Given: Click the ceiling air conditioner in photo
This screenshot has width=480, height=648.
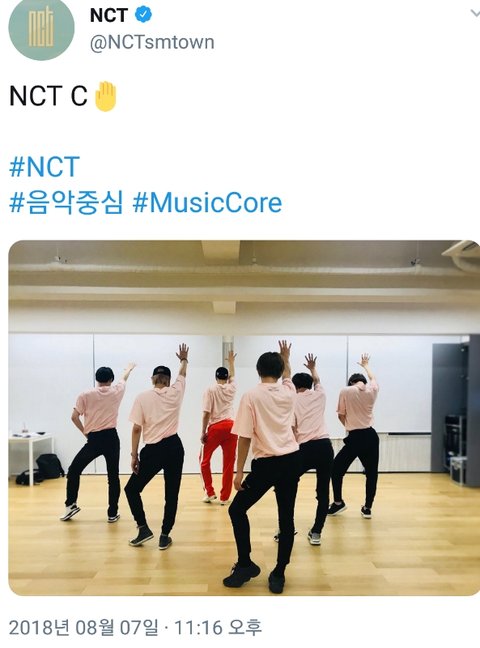Looking at the screenshot, I should (463, 253).
